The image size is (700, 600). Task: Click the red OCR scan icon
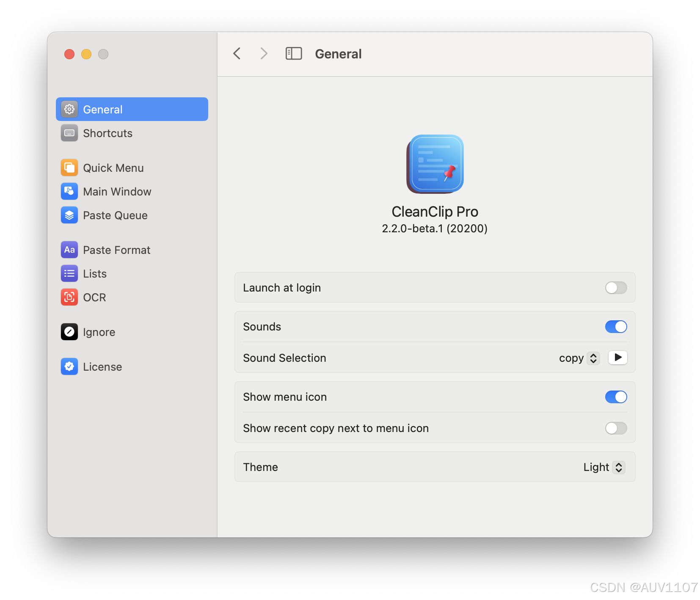coord(69,297)
